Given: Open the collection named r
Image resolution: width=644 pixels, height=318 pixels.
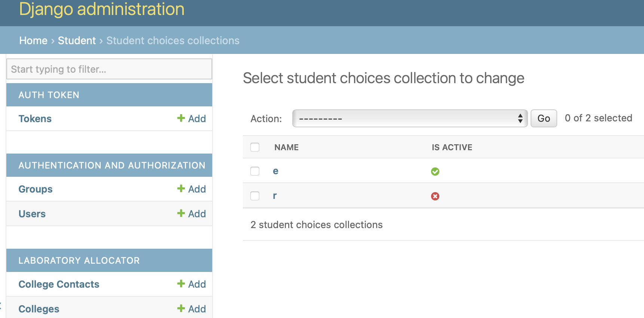Looking at the screenshot, I should pyautogui.click(x=275, y=196).
